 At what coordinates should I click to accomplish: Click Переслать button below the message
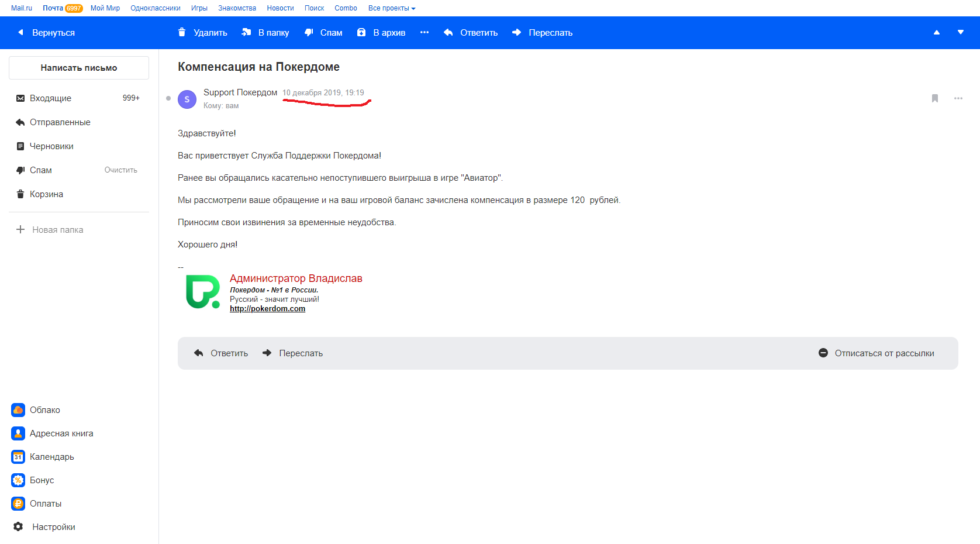tap(293, 353)
